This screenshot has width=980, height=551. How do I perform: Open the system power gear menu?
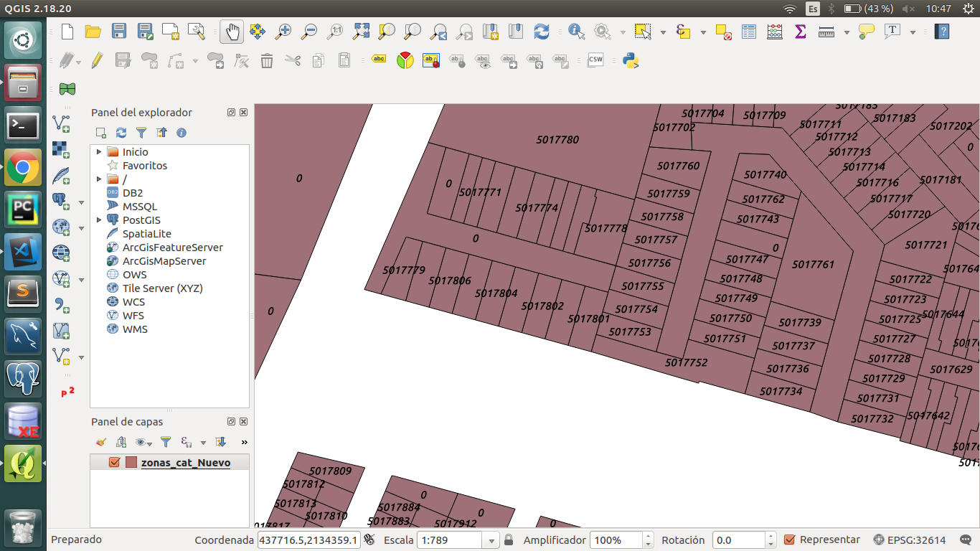point(969,9)
